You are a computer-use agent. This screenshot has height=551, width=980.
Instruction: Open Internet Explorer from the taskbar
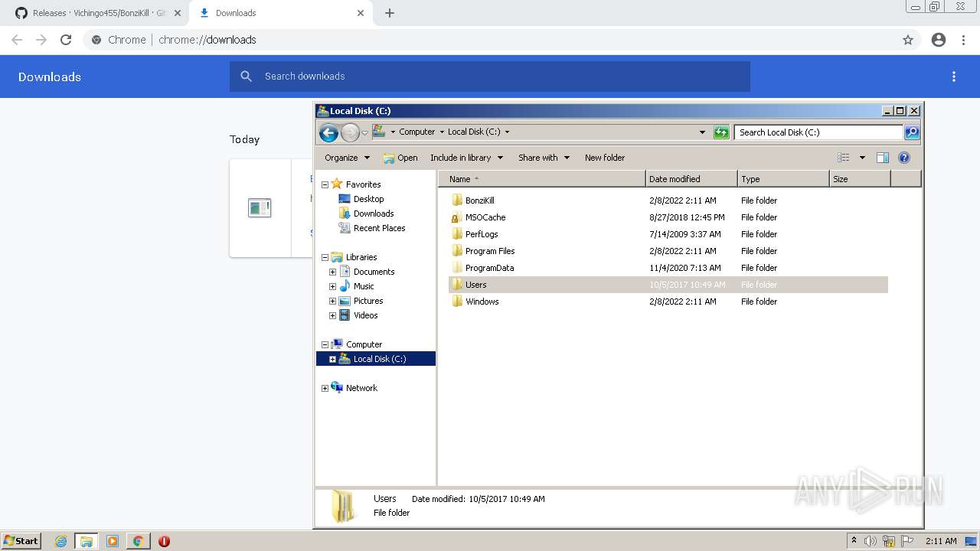tap(61, 541)
